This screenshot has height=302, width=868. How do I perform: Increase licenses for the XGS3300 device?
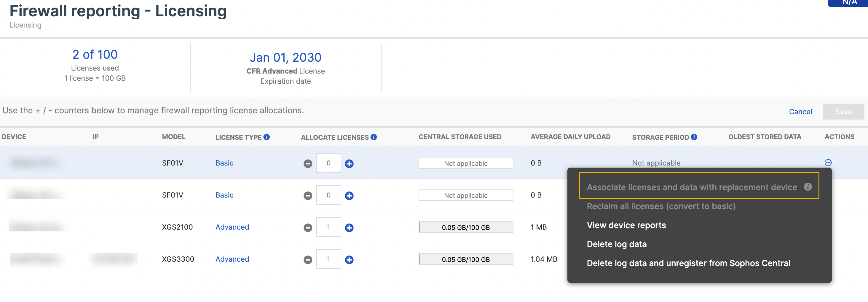coord(349,260)
